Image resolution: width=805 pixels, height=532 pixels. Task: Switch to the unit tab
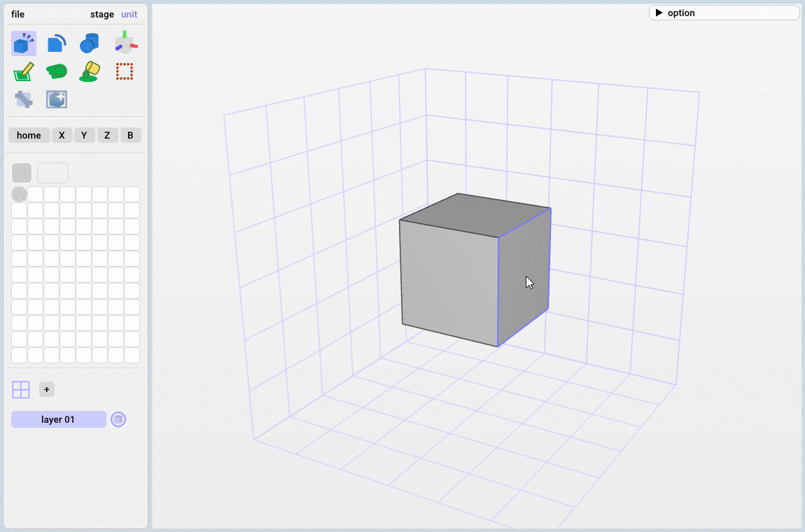129,15
